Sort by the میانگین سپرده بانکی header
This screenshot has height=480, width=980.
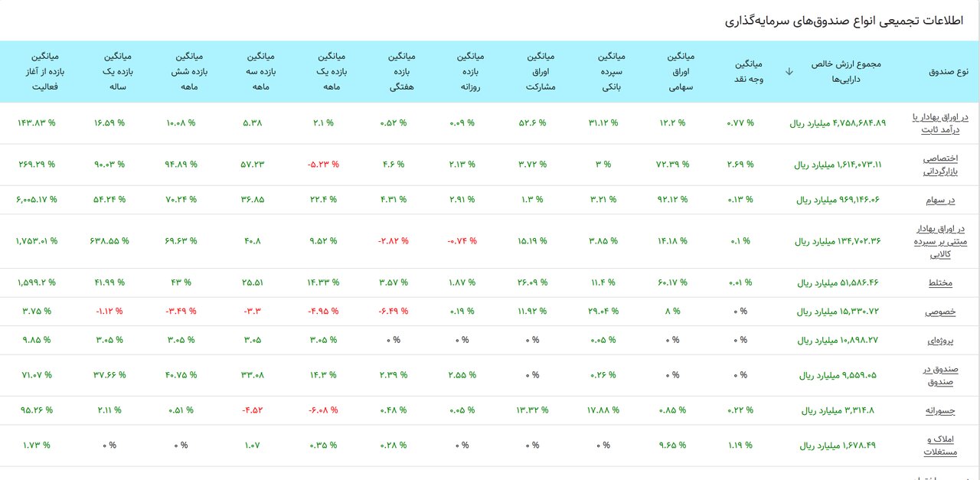pos(609,71)
